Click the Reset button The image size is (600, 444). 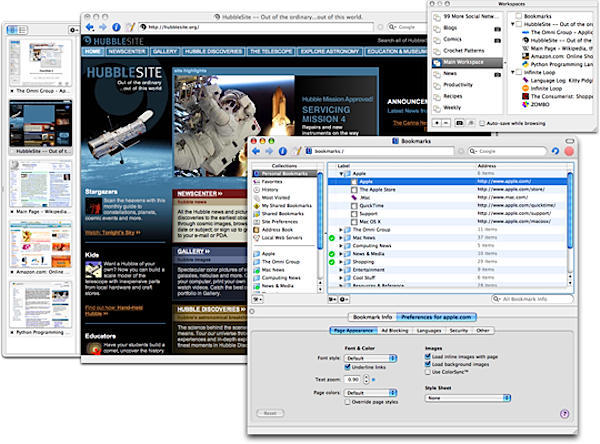(271, 412)
